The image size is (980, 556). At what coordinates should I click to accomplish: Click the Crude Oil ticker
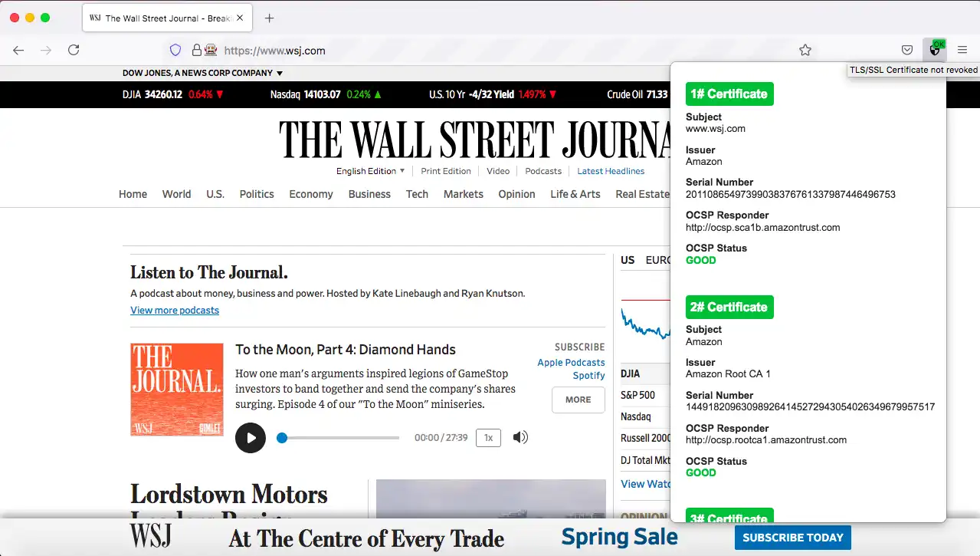pyautogui.click(x=637, y=94)
